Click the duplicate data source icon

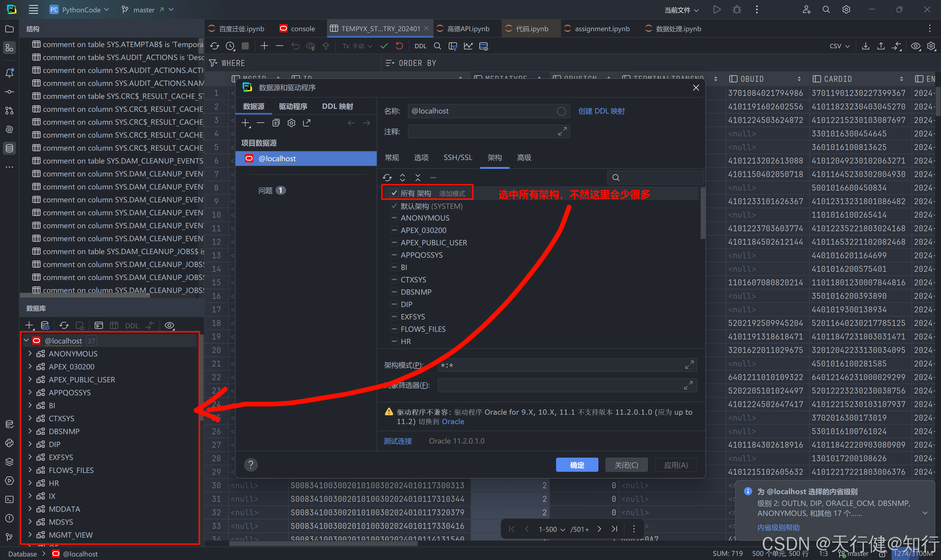[x=276, y=123]
